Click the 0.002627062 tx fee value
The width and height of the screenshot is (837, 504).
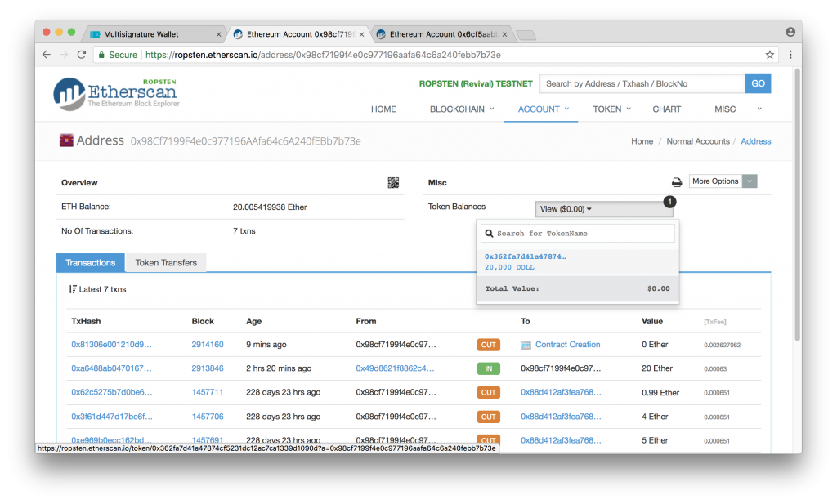tap(722, 345)
